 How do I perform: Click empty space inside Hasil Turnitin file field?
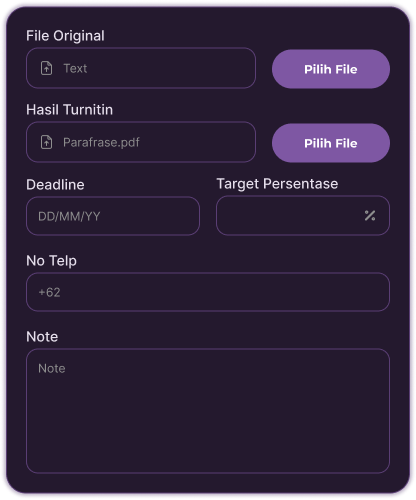197,142
